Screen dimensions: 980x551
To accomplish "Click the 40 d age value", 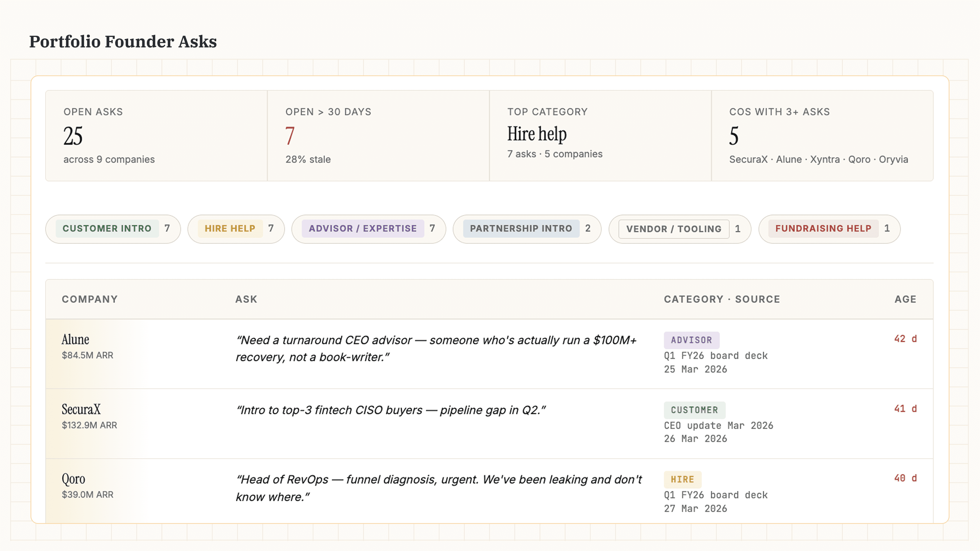I will tap(905, 478).
